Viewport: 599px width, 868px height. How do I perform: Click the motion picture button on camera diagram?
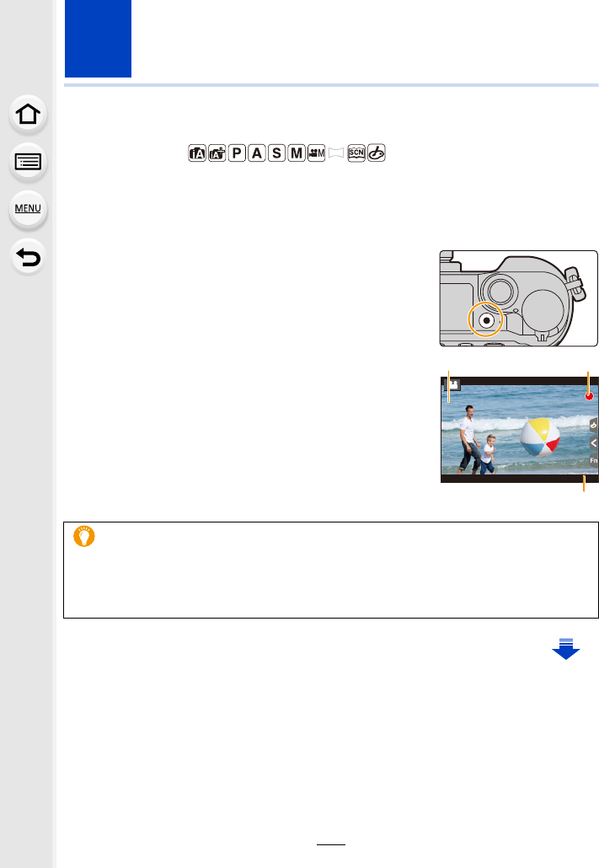pos(485,320)
